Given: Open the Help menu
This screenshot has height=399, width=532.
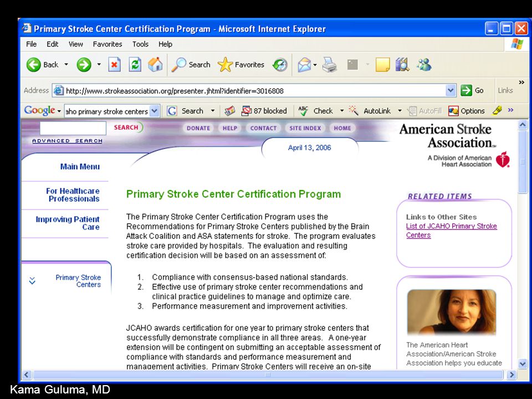Looking at the screenshot, I should pyautogui.click(x=165, y=44).
